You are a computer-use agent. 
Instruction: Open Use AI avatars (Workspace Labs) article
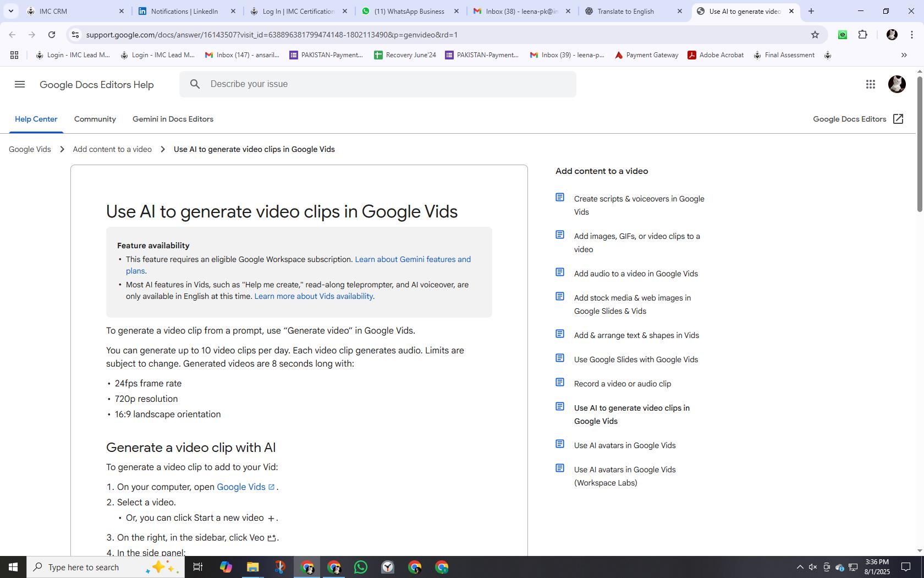(625, 476)
